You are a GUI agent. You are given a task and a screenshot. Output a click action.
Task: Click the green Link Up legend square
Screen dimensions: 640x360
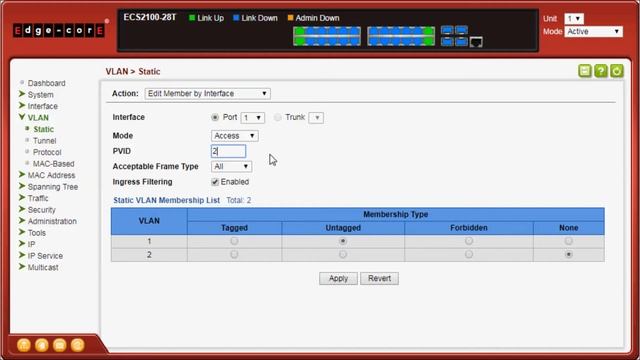click(192, 18)
